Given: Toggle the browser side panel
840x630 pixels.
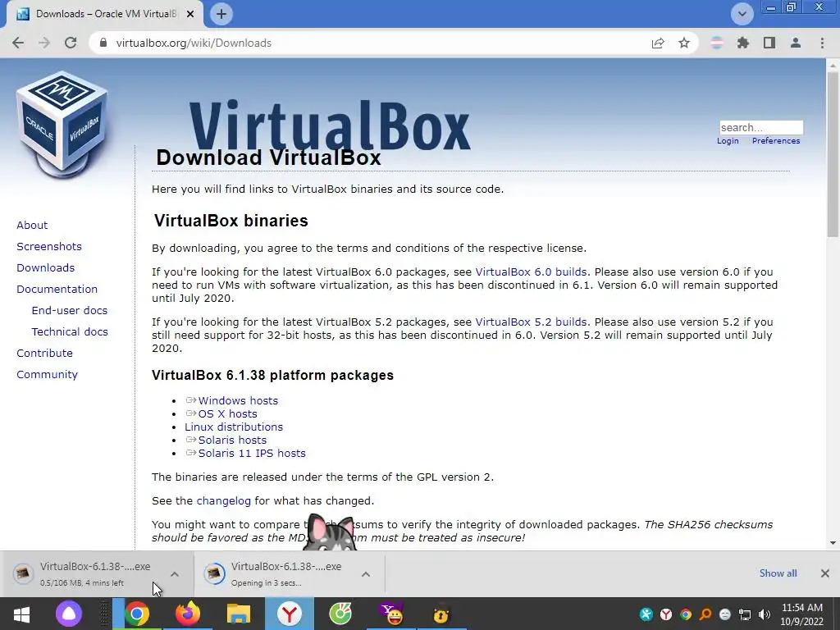Looking at the screenshot, I should pos(769,43).
